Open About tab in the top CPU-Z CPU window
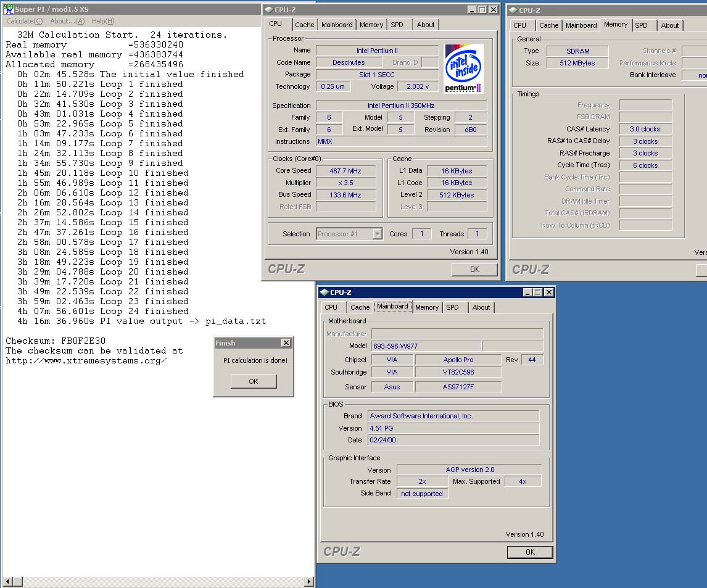This screenshot has width=707, height=588. tap(425, 25)
